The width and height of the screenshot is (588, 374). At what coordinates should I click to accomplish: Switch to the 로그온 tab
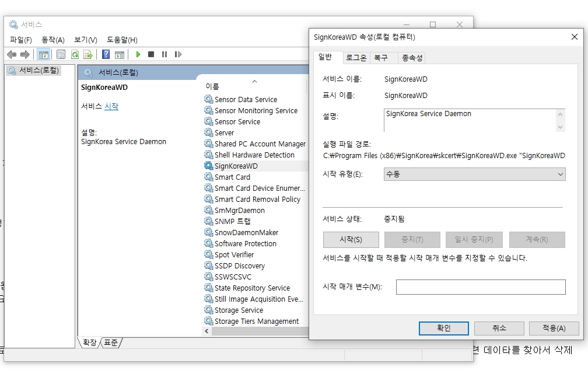(356, 58)
